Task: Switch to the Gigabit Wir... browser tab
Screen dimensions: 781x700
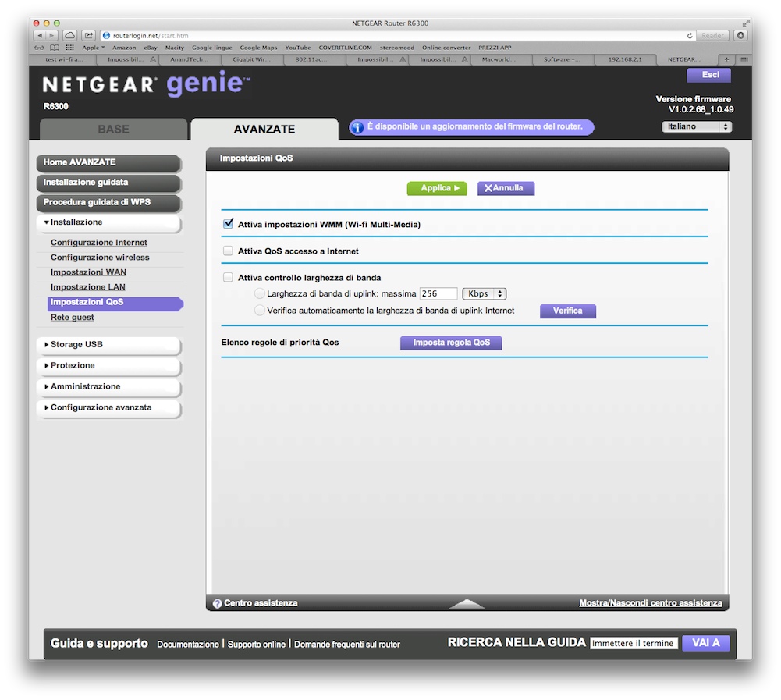Action: 251,59
